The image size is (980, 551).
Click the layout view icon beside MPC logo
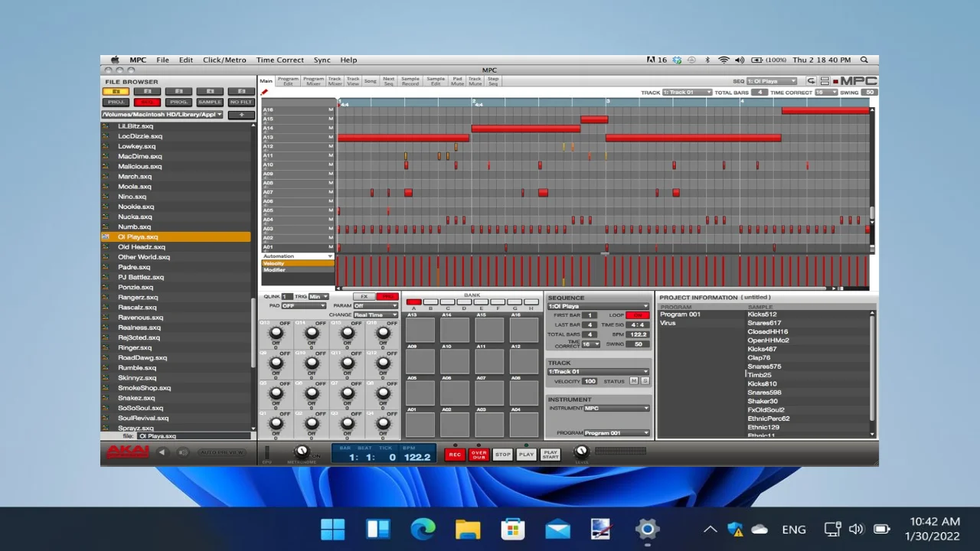coord(825,81)
